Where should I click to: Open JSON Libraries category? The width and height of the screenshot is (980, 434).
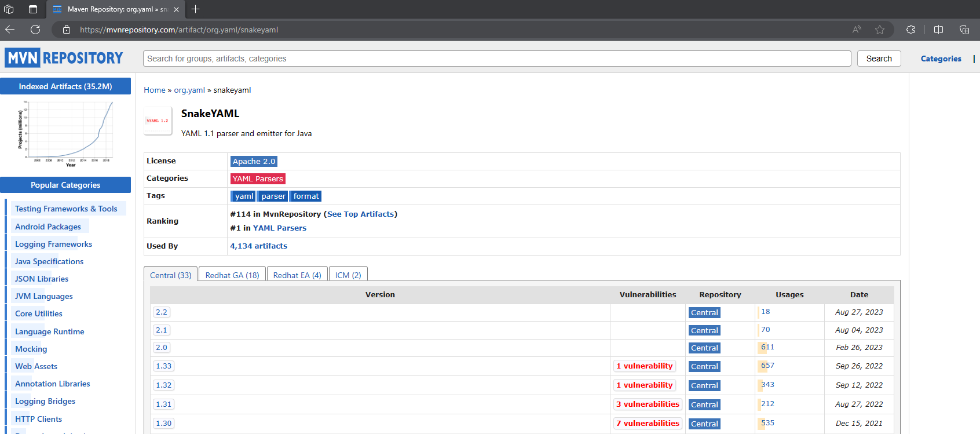point(42,279)
